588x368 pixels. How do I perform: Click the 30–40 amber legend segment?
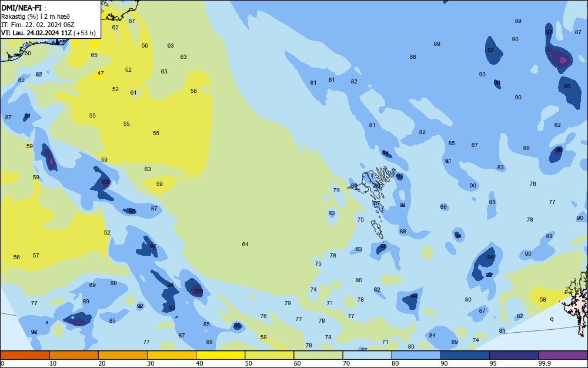pos(172,355)
